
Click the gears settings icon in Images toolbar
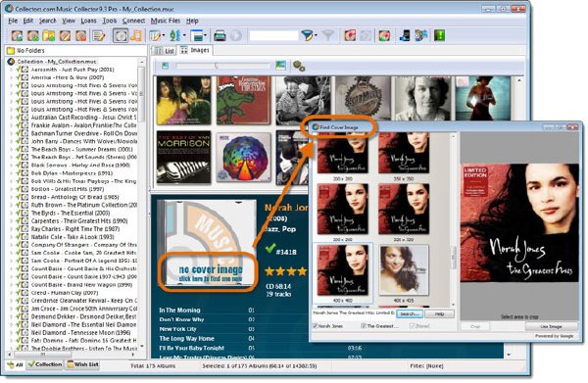(x=299, y=66)
